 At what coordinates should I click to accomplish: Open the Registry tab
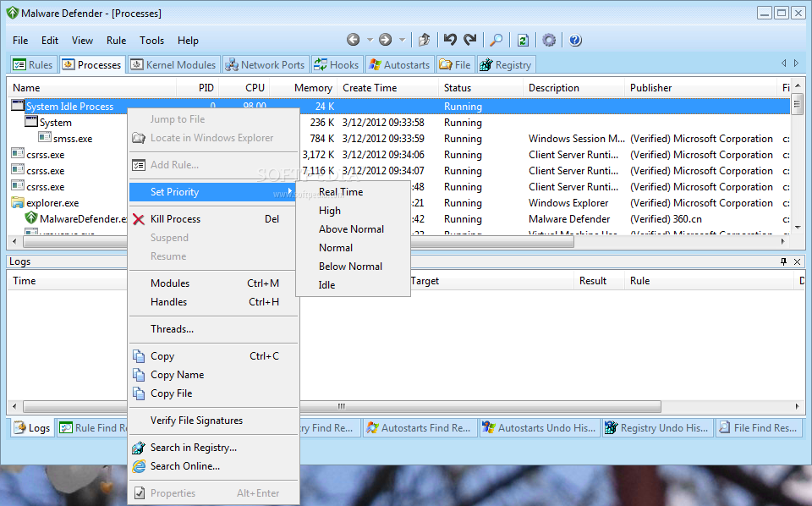[x=506, y=65]
